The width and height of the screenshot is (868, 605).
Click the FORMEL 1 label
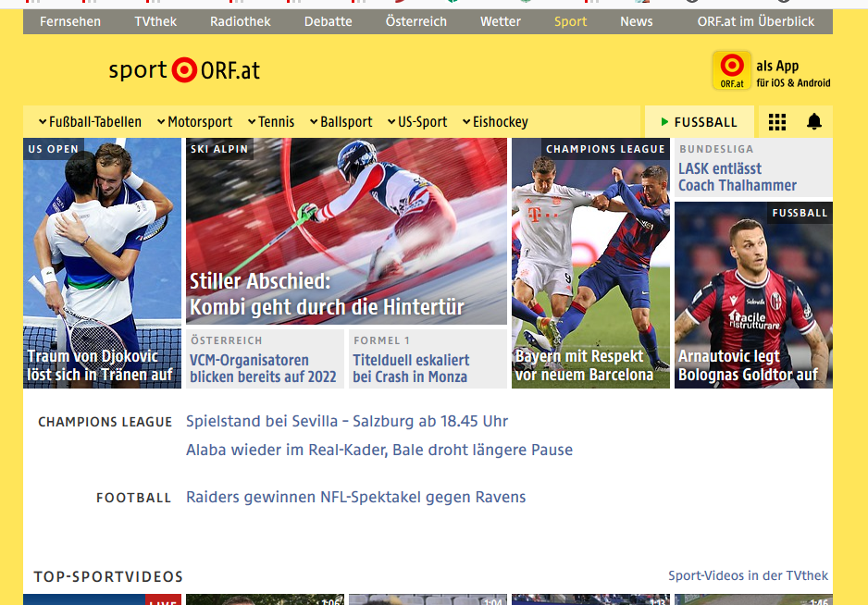[x=381, y=340]
